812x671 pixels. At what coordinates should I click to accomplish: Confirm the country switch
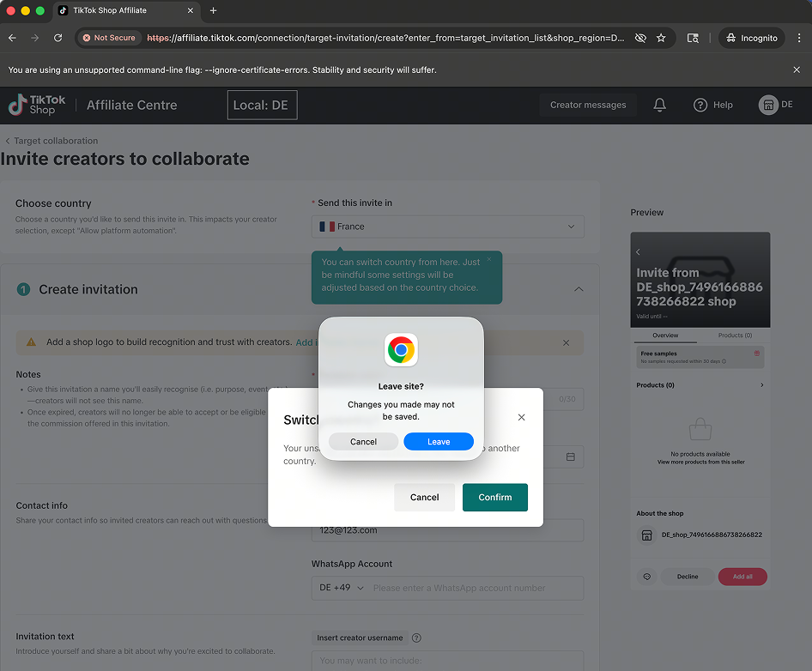[495, 497]
